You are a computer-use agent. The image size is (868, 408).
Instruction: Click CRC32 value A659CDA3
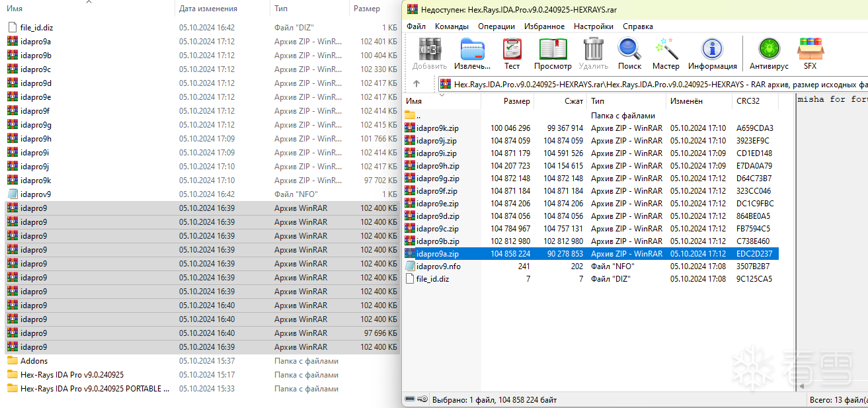coord(754,128)
